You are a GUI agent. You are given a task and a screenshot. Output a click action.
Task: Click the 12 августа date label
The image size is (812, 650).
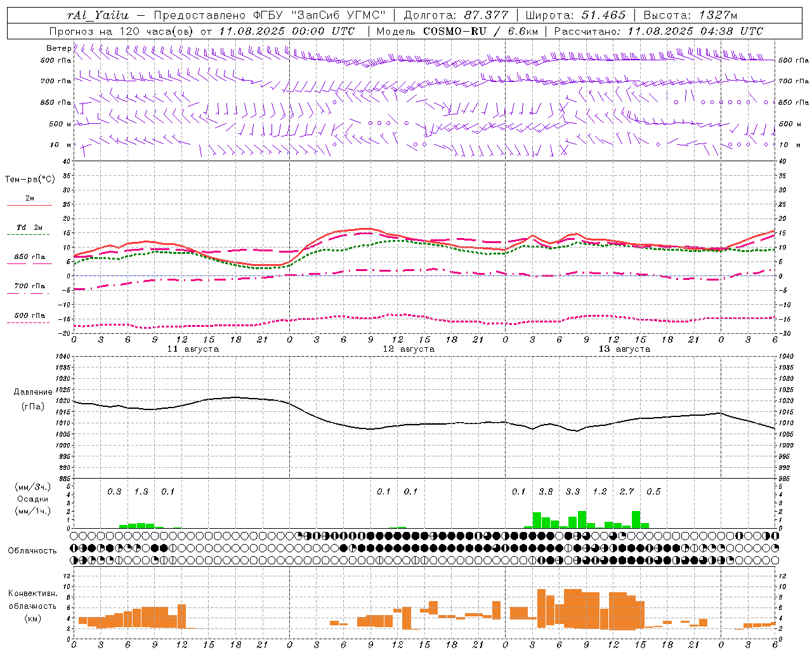coord(409,349)
